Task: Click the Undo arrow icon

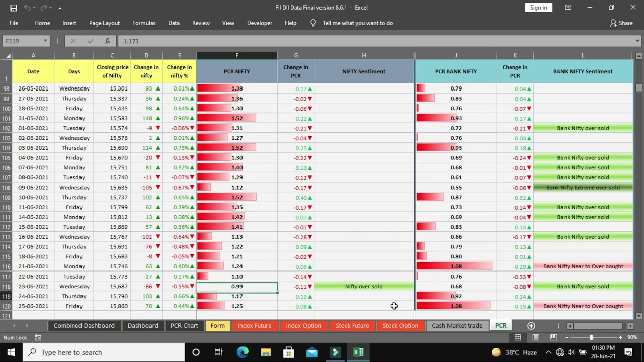Action: tap(27, 8)
